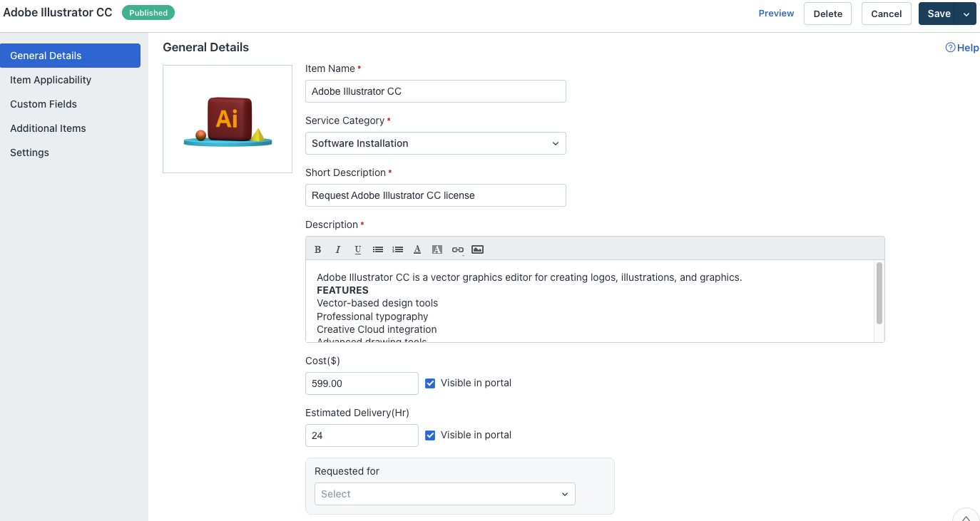Insert image in Description editor
The width and height of the screenshot is (980, 521).
478,249
